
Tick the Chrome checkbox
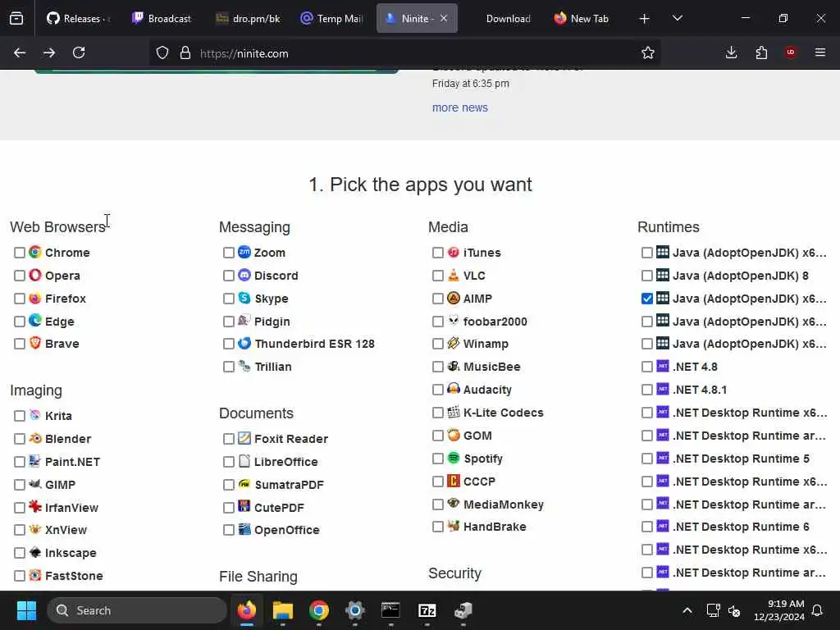pyautogui.click(x=20, y=253)
